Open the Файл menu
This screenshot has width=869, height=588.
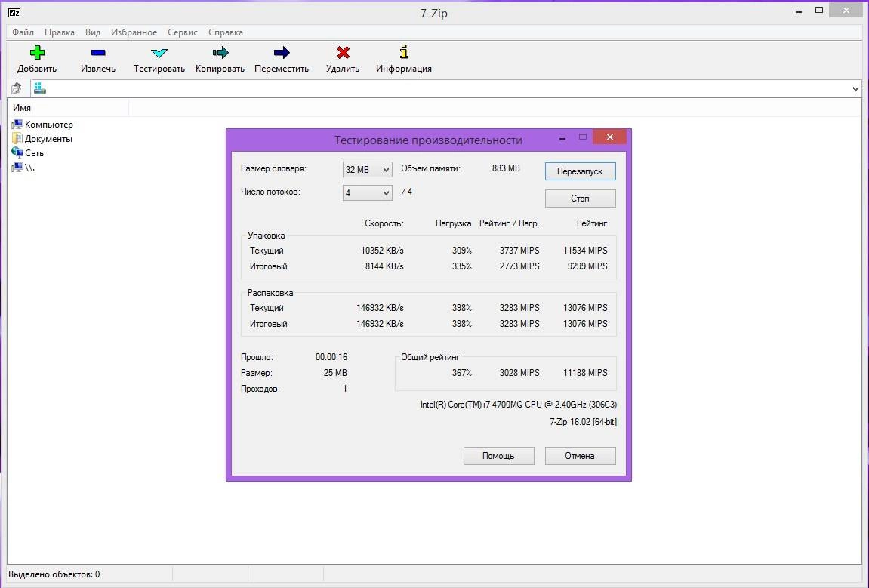coord(23,32)
